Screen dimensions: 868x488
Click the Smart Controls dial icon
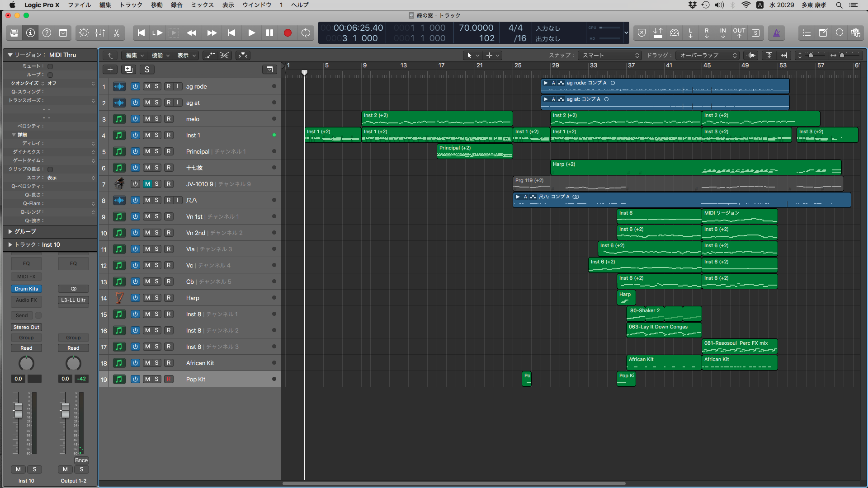coord(84,33)
